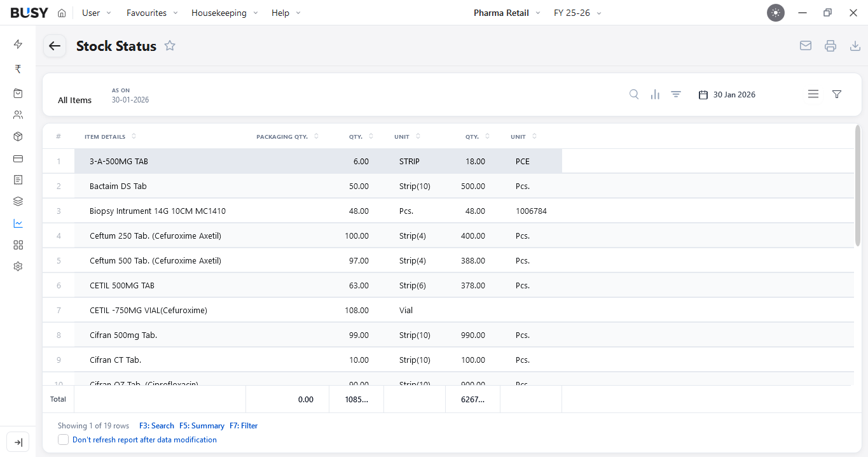Open the rupee accounts sidebar icon
Image resolution: width=868 pixels, height=457 pixels.
coord(18,69)
